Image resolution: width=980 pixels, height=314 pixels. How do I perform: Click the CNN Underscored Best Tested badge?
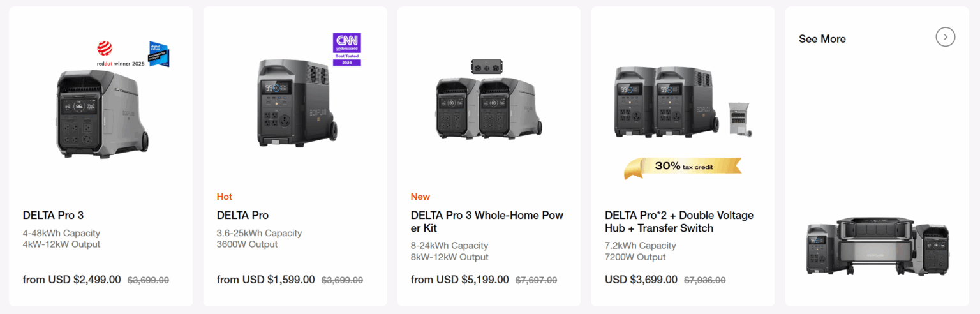click(x=347, y=49)
